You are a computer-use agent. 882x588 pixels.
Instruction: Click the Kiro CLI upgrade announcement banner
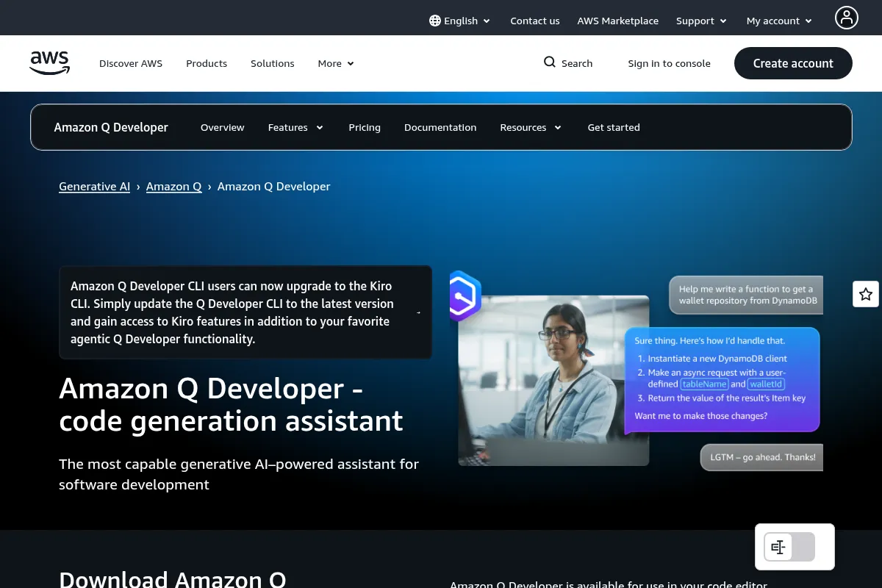click(x=245, y=312)
